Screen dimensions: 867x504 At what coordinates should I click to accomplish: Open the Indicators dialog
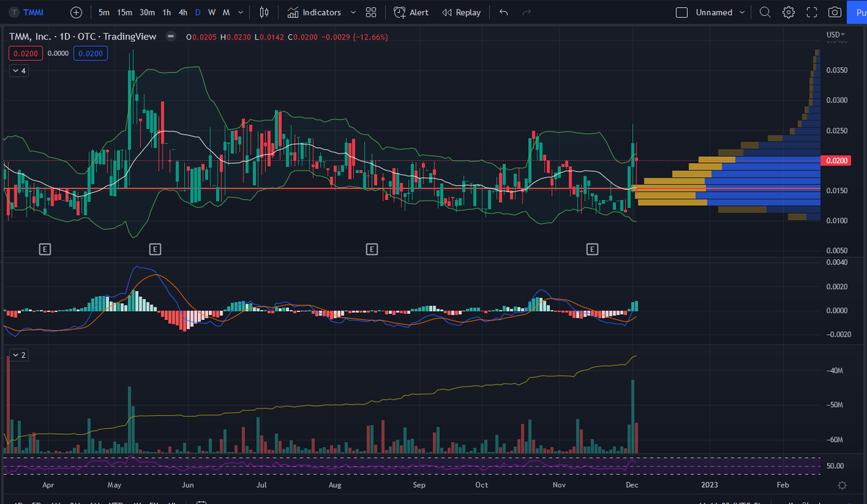point(314,12)
